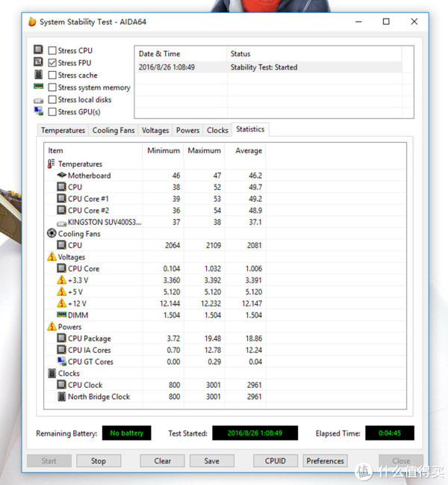Click the Item column header
Screen dimensions: 448x485
click(x=93, y=150)
